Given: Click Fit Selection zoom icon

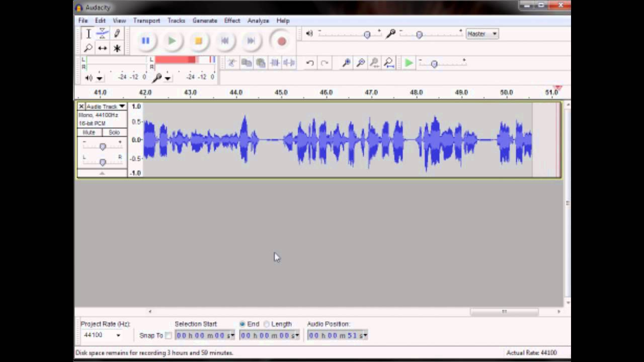Looking at the screenshot, I should (x=374, y=63).
